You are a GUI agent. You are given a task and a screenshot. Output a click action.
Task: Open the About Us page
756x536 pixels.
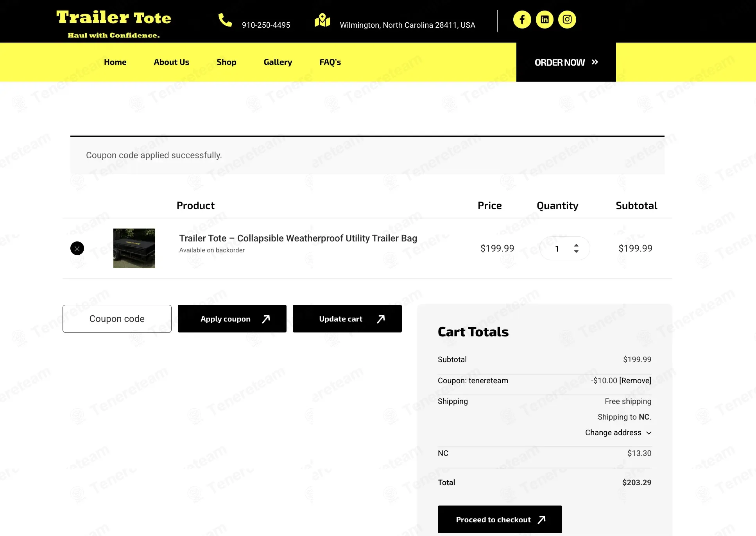(172, 62)
